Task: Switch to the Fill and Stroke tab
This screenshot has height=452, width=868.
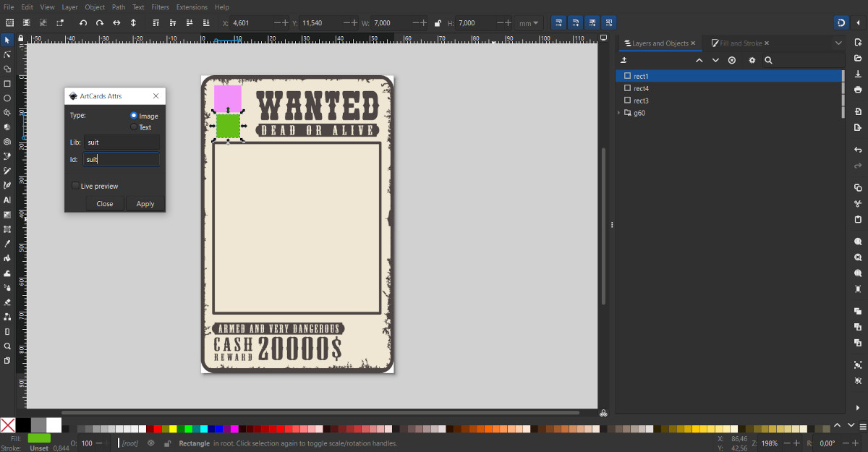Action: (x=741, y=43)
